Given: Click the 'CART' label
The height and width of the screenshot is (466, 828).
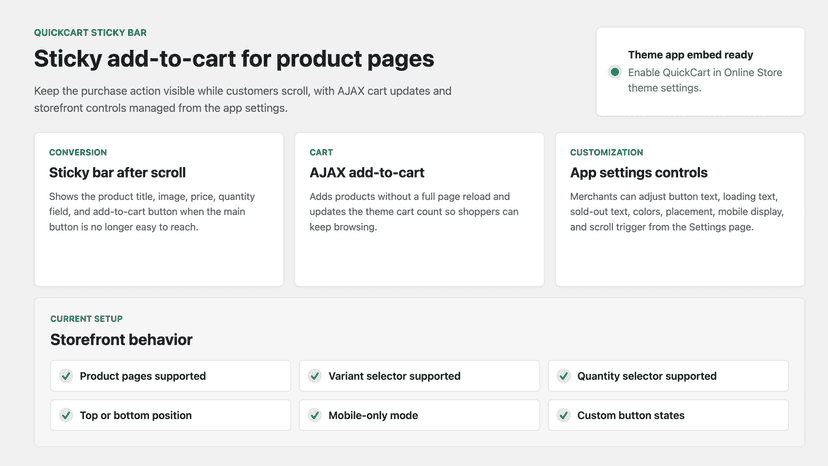Looking at the screenshot, I should pyautogui.click(x=321, y=152).
